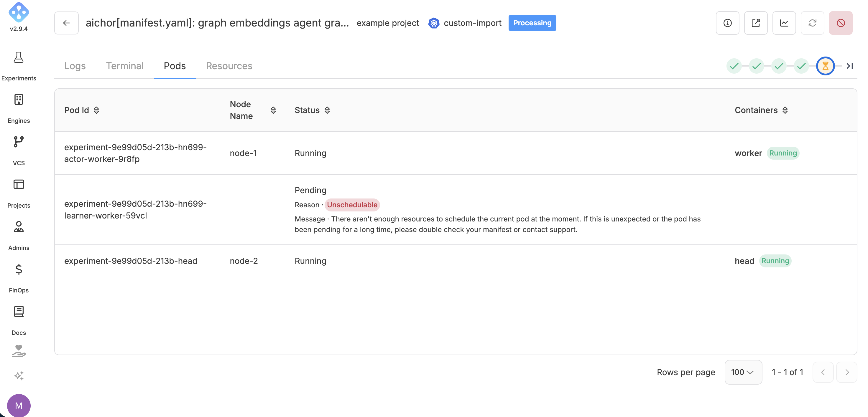Click the red cancel experiment button

click(x=841, y=23)
